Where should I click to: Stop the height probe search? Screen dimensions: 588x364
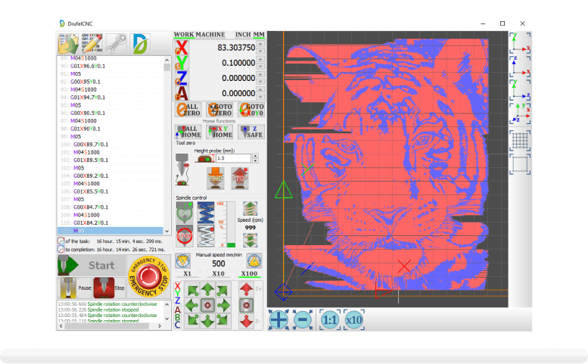coord(240,178)
